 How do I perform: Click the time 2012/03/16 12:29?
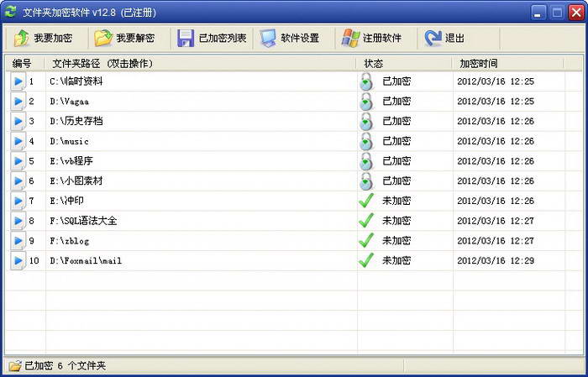point(496,260)
